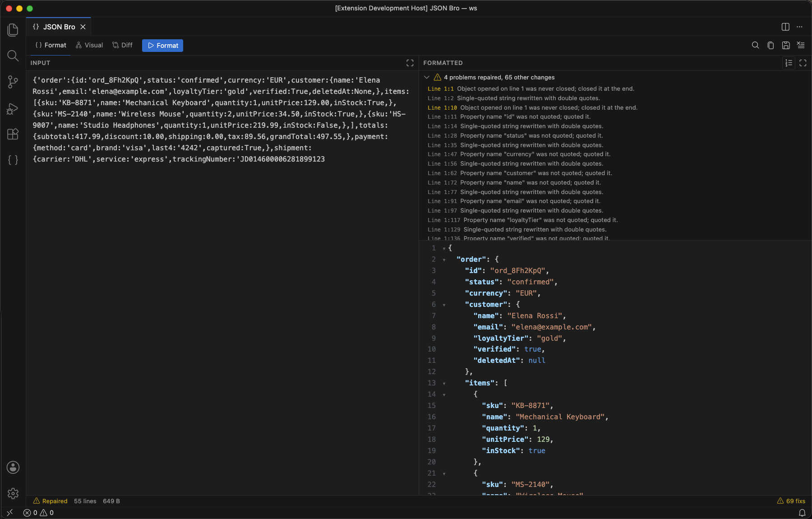Screen dimensions: 812x519
Task: Select repair entry about property name "email"
Action: (514, 201)
